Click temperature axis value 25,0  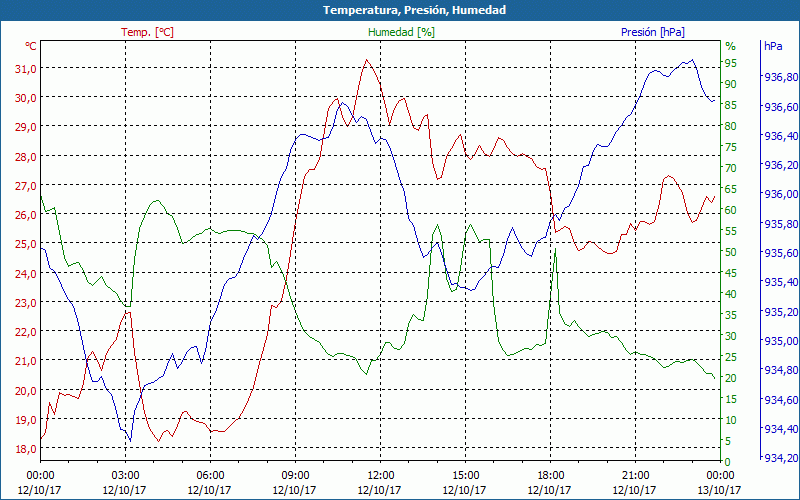[26, 244]
